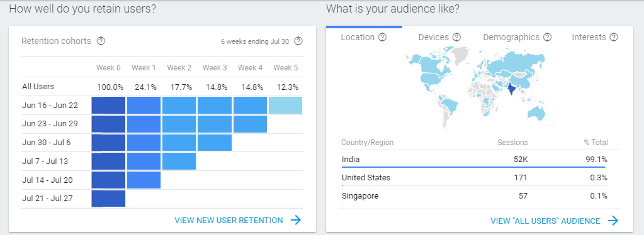Click the 0.3% total value
644x235 pixels.
(x=599, y=178)
